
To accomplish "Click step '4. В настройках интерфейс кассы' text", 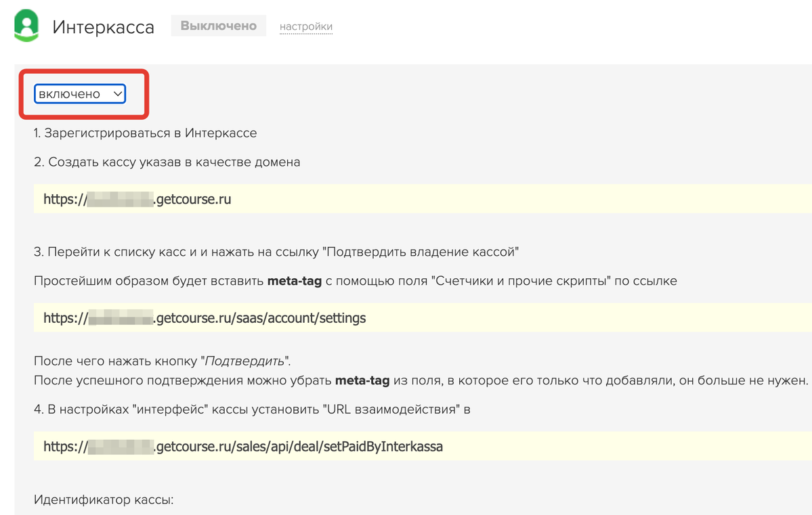I will point(252,409).
